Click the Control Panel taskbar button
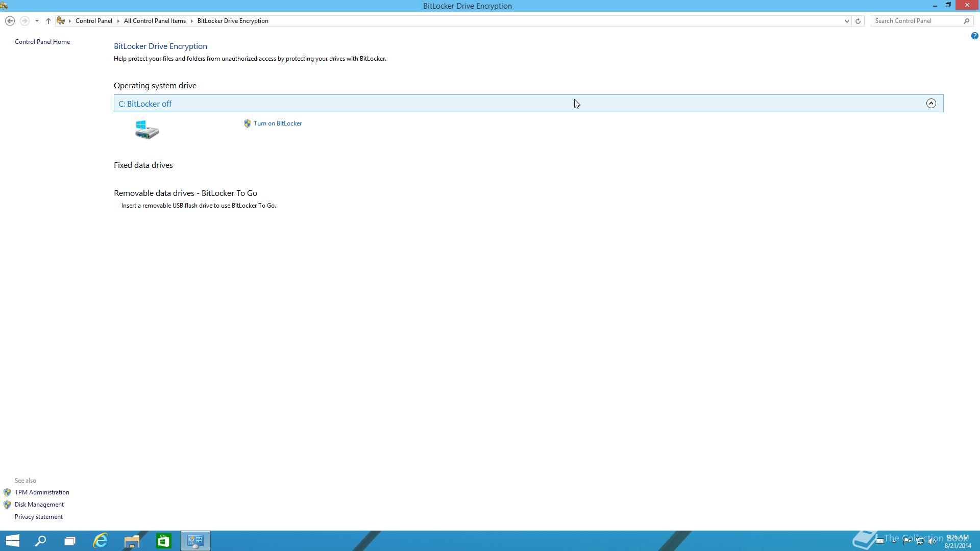 click(x=195, y=541)
